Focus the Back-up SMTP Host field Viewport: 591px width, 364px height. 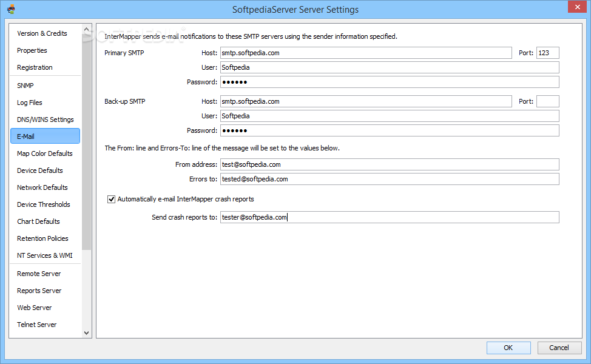pyautogui.click(x=366, y=101)
